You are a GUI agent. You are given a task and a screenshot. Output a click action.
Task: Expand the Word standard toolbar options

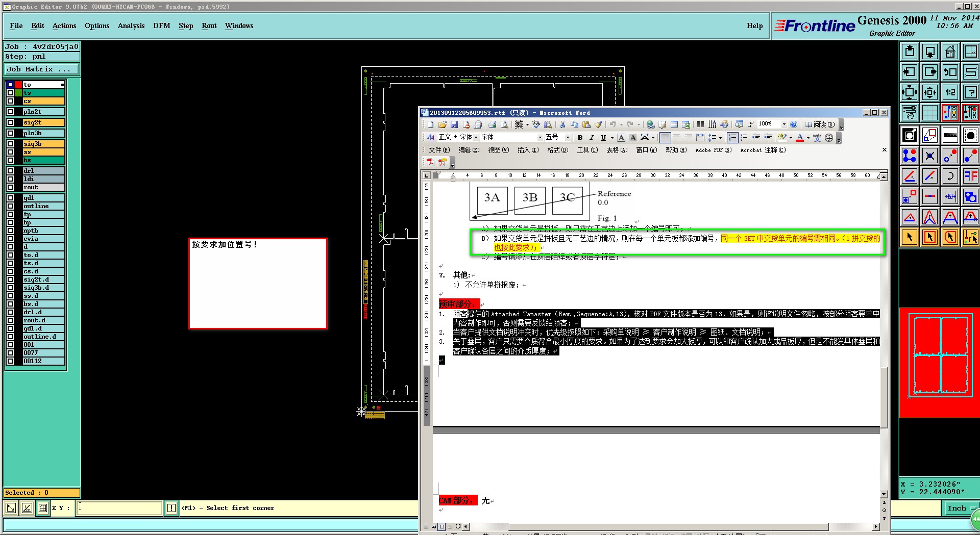841,125
